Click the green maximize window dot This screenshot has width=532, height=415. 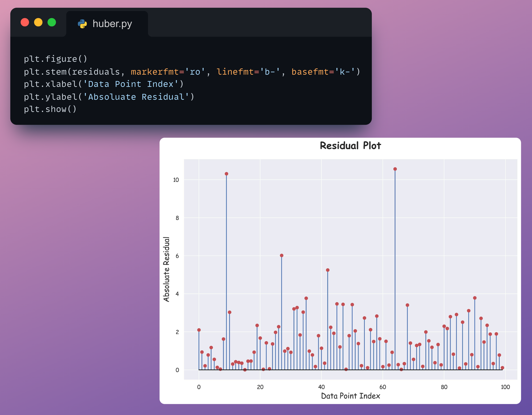point(52,22)
